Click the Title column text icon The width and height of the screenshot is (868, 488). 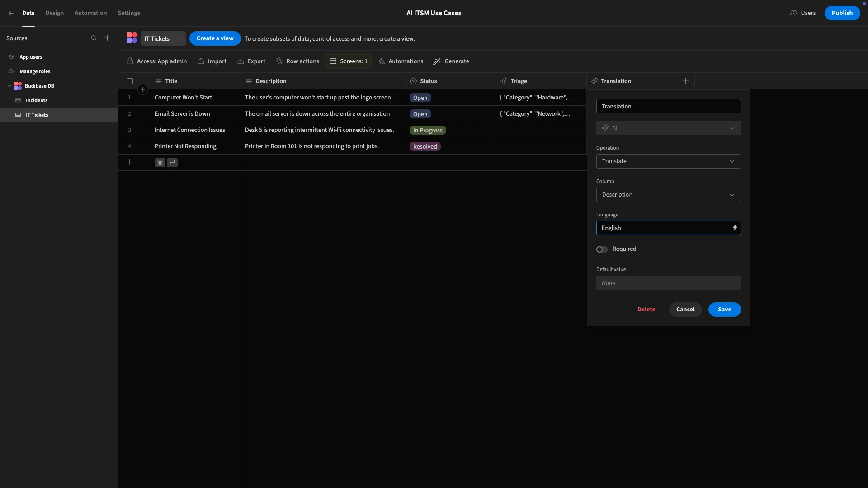158,81
